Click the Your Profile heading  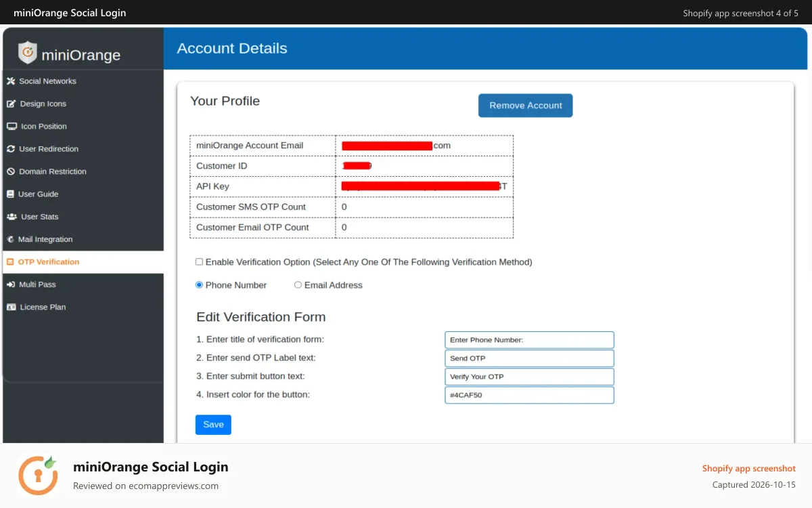(225, 101)
